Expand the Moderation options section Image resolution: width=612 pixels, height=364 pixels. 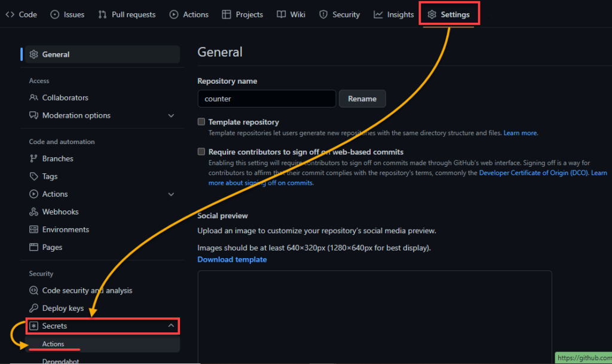pyautogui.click(x=172, y=115)
